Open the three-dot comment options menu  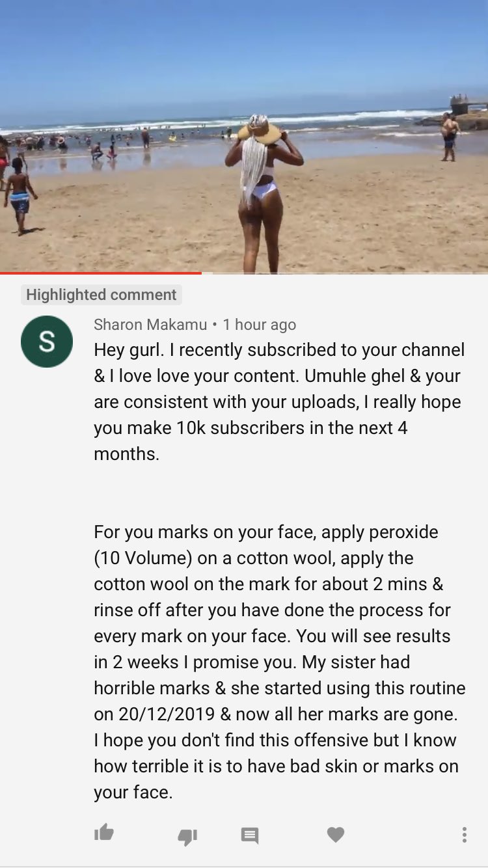(464, 835)
